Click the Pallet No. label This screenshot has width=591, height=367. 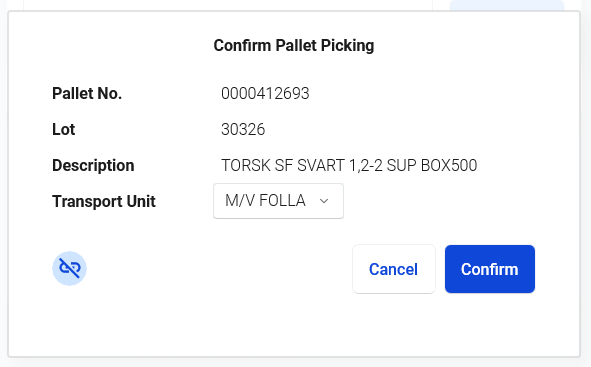[x=87, y=93]
